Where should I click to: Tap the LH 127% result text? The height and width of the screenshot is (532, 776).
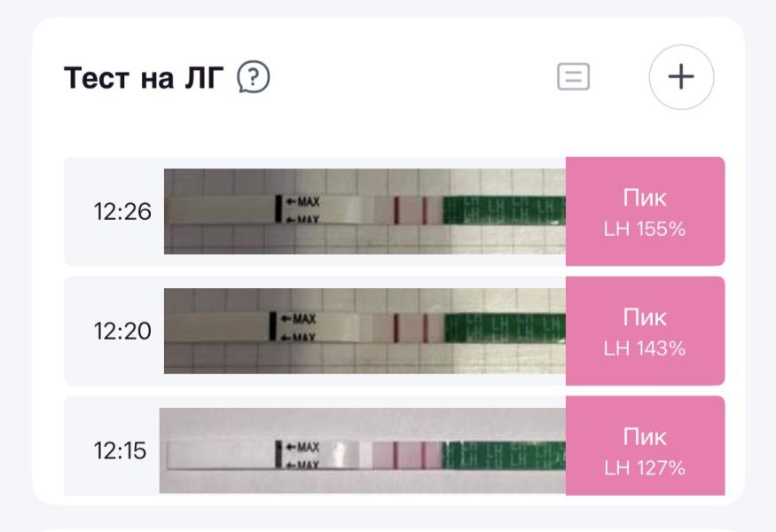[x=645, y=468]
